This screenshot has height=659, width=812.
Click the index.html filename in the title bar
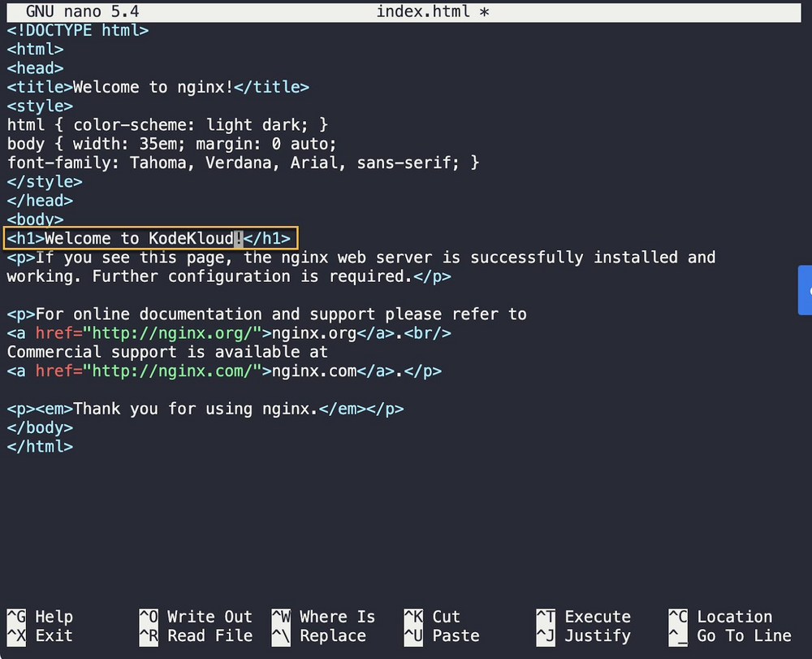[x=422, y=11]
